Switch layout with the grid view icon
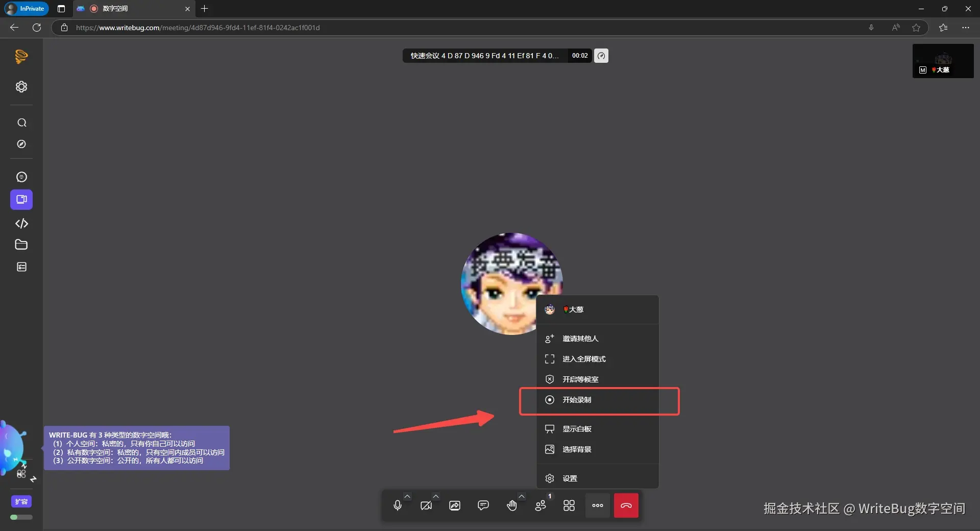The height and width of the screenshot is (531, 980). pyautogui.click(x=569, y=505)
